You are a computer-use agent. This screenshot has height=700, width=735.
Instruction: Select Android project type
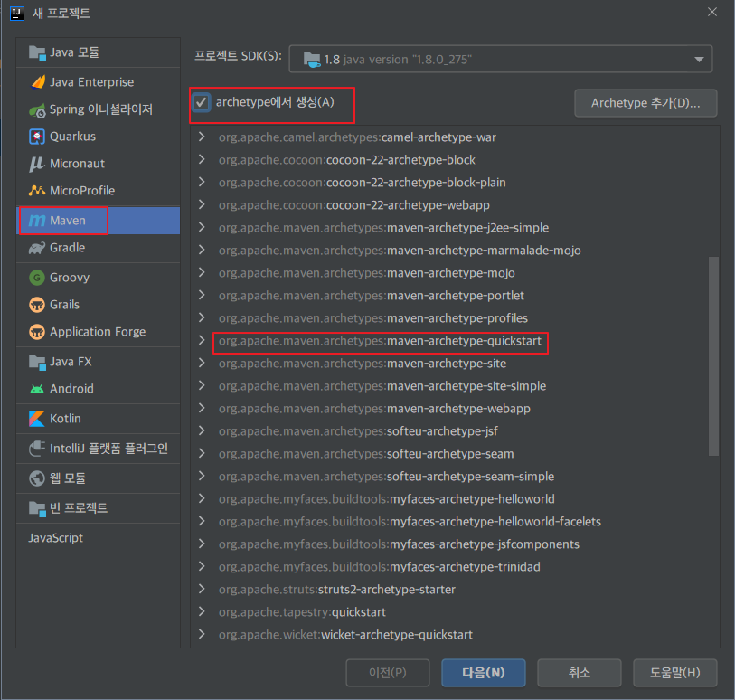point(98,389)
